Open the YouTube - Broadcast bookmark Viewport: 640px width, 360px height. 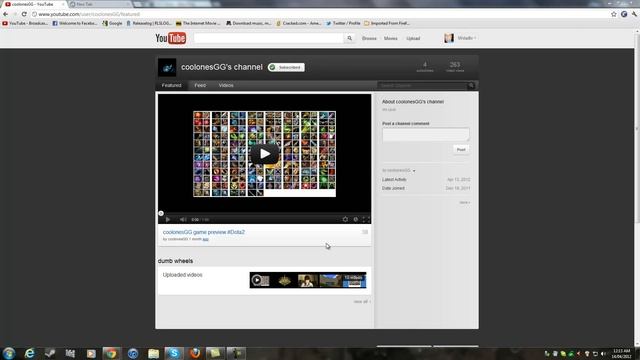[25, 23]
